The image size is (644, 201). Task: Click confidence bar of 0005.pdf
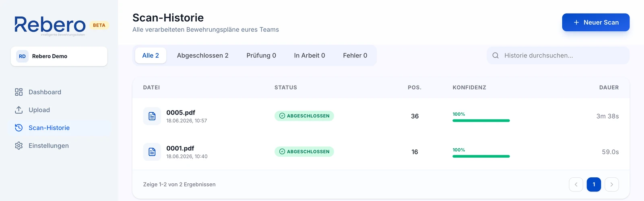pyautogui.click(x=481, y=121)
